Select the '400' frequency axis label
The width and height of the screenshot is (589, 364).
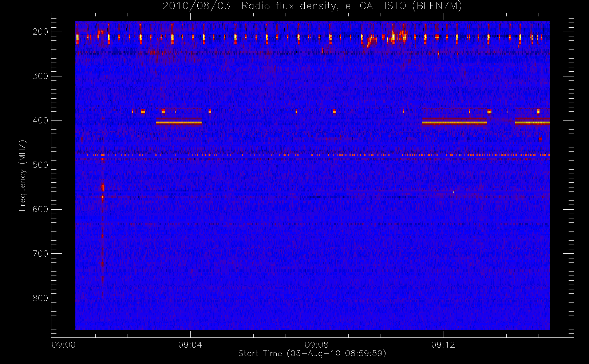[40, 120]
